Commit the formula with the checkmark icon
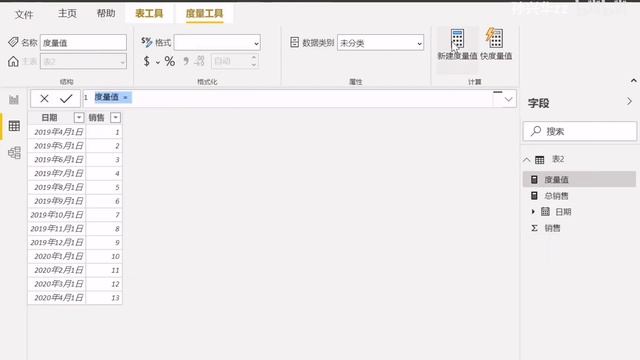This screenshot has width=640, height=360. coord(66,98)
